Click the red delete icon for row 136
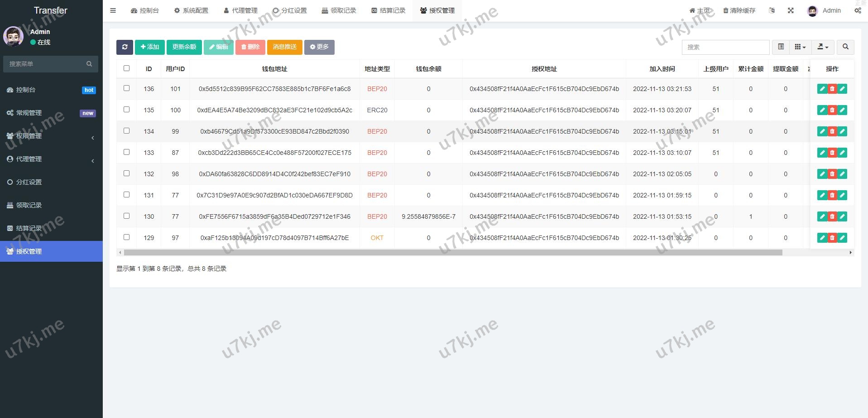Screen dimensions: 868x418 (x=832, y=89)
